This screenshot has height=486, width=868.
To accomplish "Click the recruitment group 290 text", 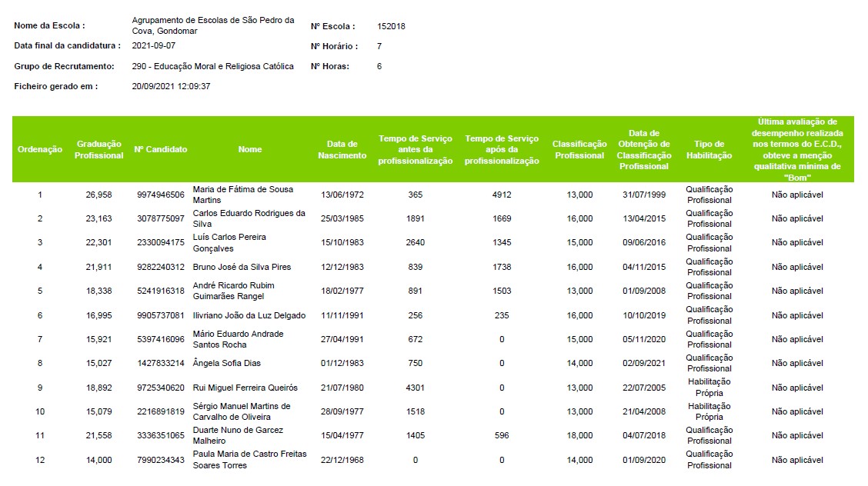I will tap(212, 66).
